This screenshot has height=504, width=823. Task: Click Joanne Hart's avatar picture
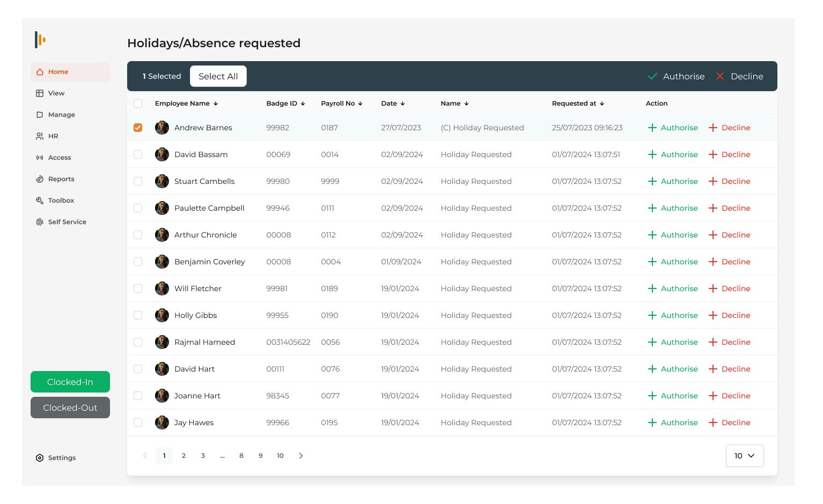coord(162,396)
